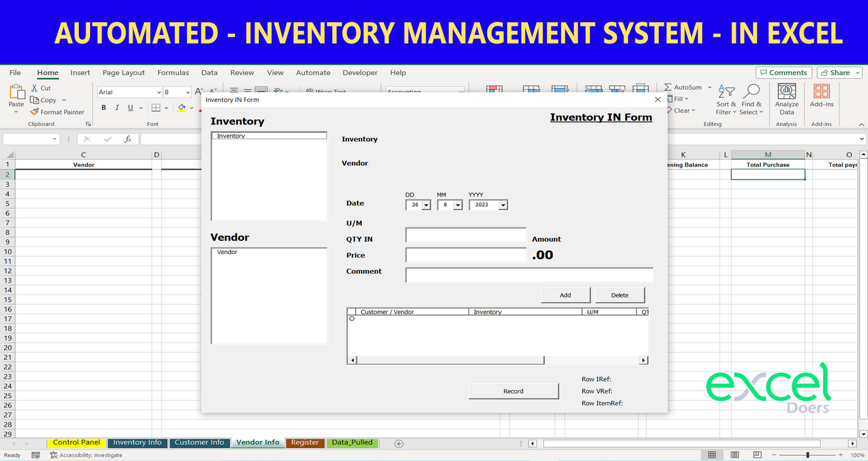Toggle bold formatting
The height and width of the screenshot is (461, 868).
coord(104,108)
